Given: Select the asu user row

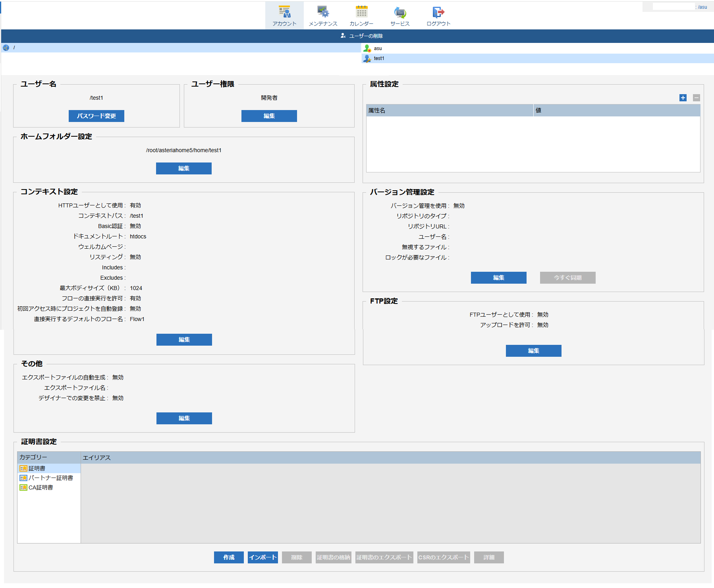Looking at the screenshot, I should click(538, 48).
